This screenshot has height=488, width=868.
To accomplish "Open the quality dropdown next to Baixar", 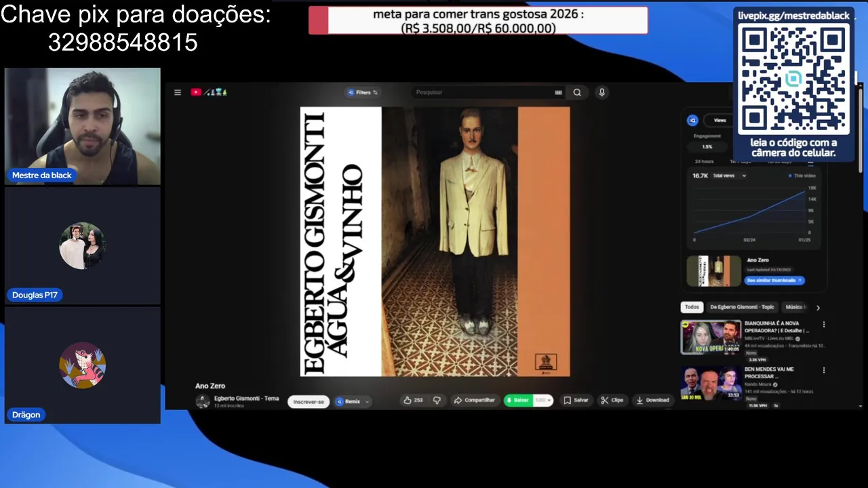I will 543,400.
